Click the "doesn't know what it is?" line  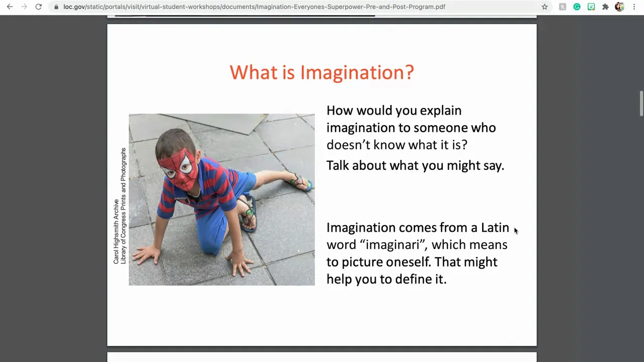click(397, 145)
